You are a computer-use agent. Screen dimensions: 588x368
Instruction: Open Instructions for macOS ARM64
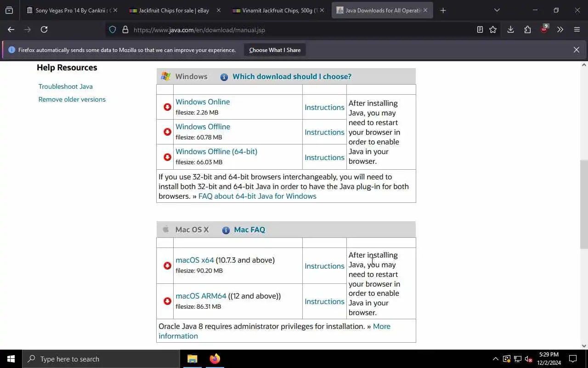tap(324, 302)
